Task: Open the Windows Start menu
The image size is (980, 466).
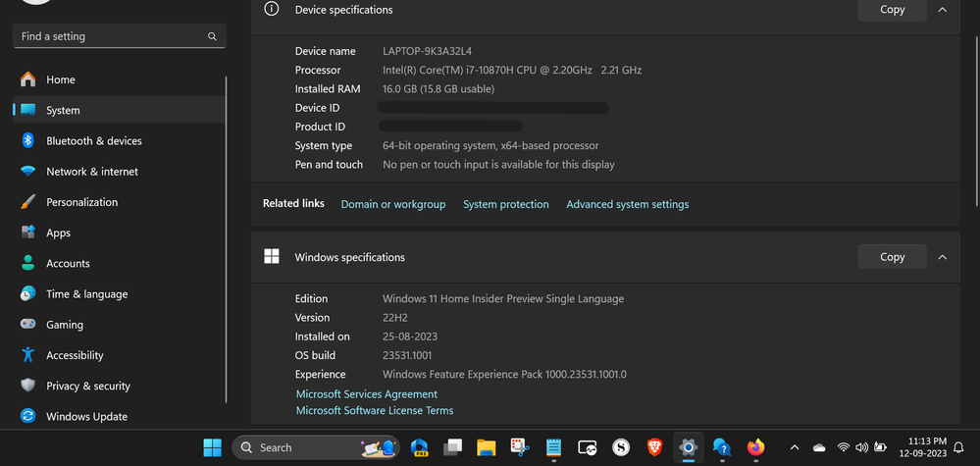Action: point(212,447)
